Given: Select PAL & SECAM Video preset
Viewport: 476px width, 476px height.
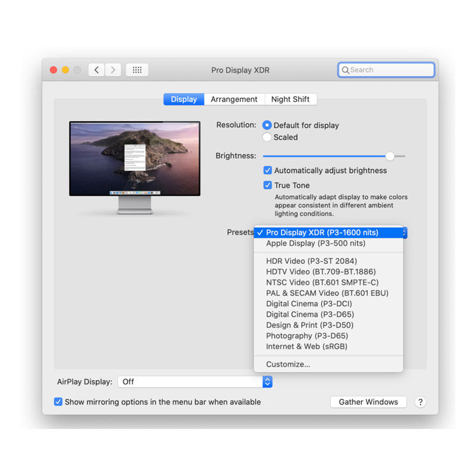Looking at the screenshot, I should 328,293.
